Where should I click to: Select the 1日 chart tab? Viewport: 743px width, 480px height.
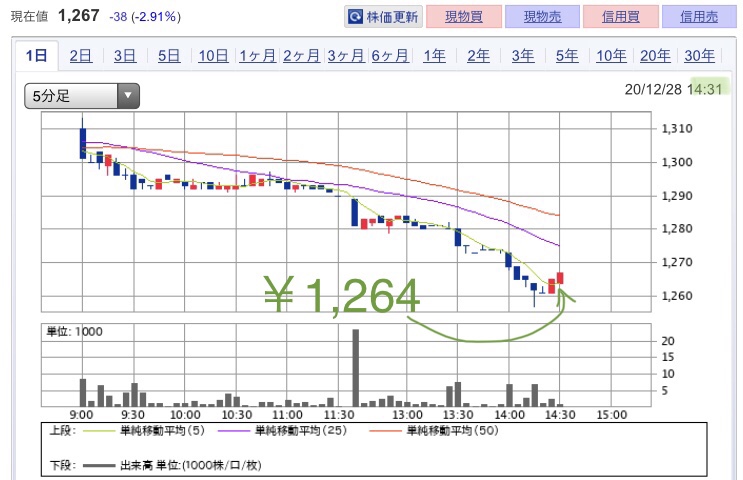pos(36,56)
